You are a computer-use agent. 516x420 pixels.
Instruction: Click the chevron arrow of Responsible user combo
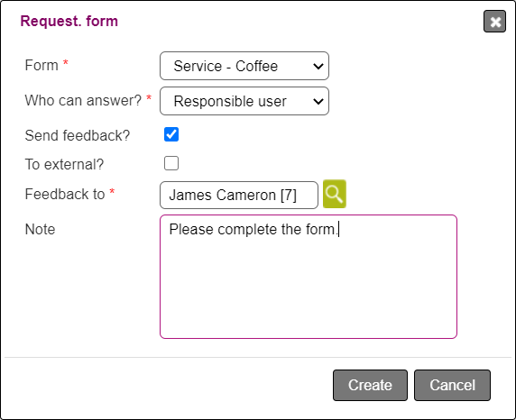click(x=318, y=101)
